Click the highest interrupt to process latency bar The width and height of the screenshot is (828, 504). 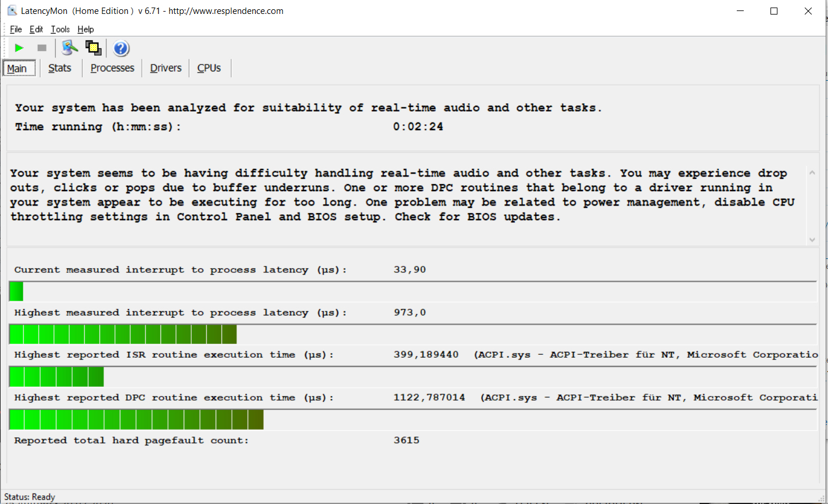[413, 334]
